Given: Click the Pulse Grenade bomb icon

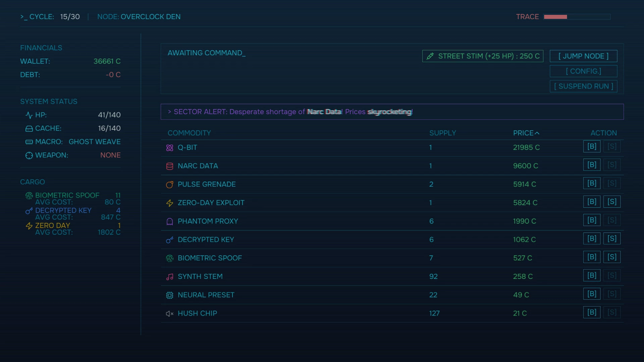Looking at the screenshot, I should pos(170,185).
